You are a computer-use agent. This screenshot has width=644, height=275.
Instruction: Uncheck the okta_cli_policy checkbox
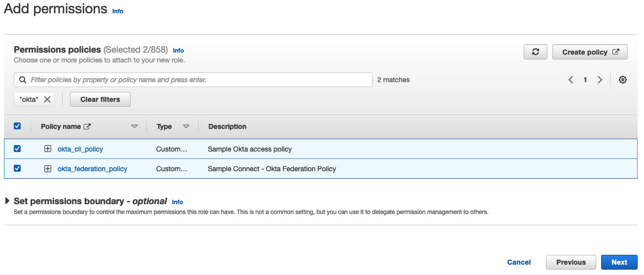(x=17, y=149)
